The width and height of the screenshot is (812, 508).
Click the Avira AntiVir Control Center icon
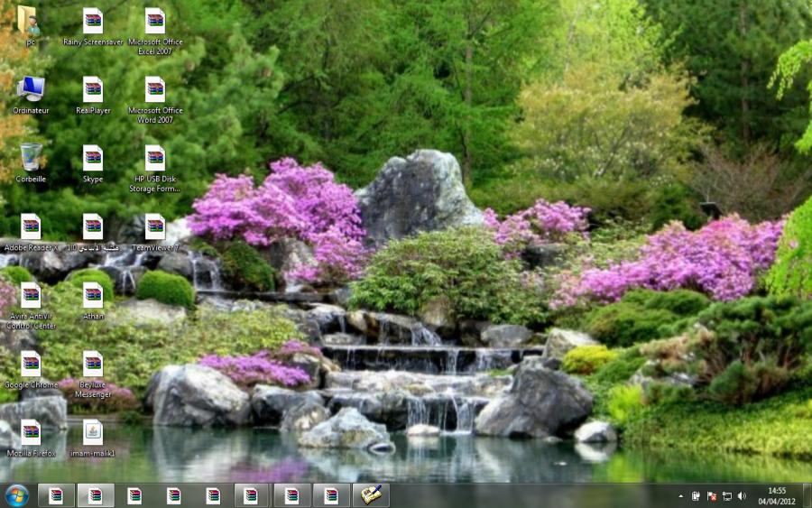(x=31, y=295)
